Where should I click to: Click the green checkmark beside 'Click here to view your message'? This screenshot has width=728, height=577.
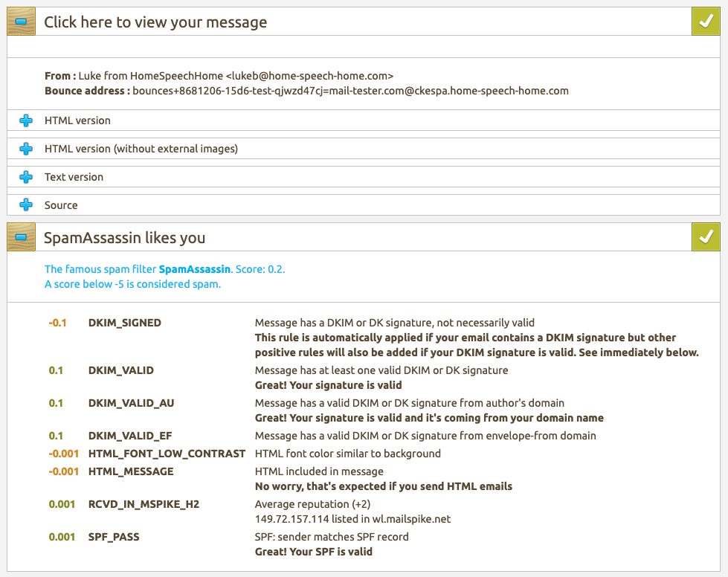point(706,22)
